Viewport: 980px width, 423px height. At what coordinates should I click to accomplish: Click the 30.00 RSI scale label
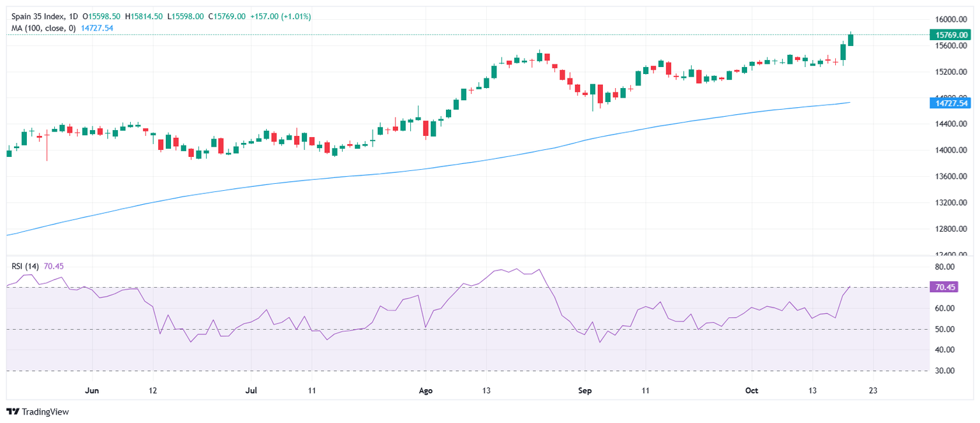pyautogui.click(x=944, y=371)
